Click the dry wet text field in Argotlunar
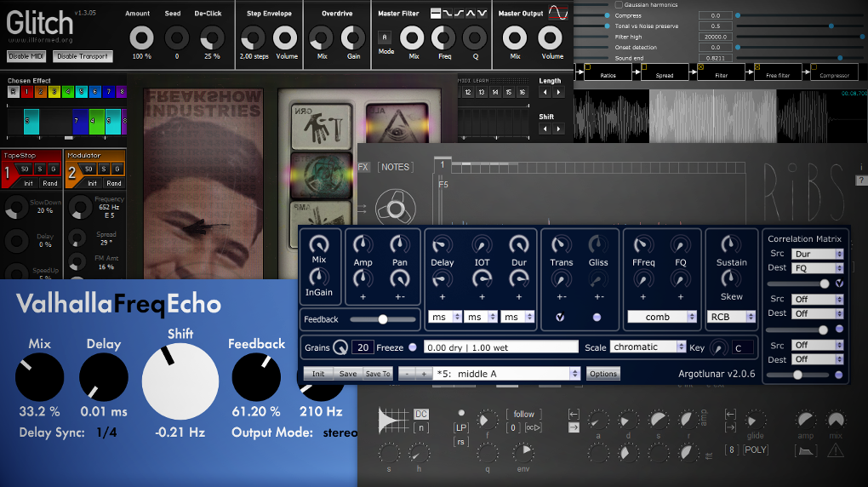Image resolution: width=868 pixels, height=487 pixels. [x=501, y=347]
